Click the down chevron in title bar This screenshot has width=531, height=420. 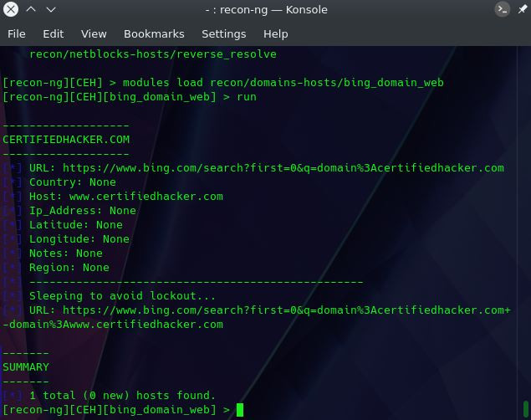click(51, 9)
